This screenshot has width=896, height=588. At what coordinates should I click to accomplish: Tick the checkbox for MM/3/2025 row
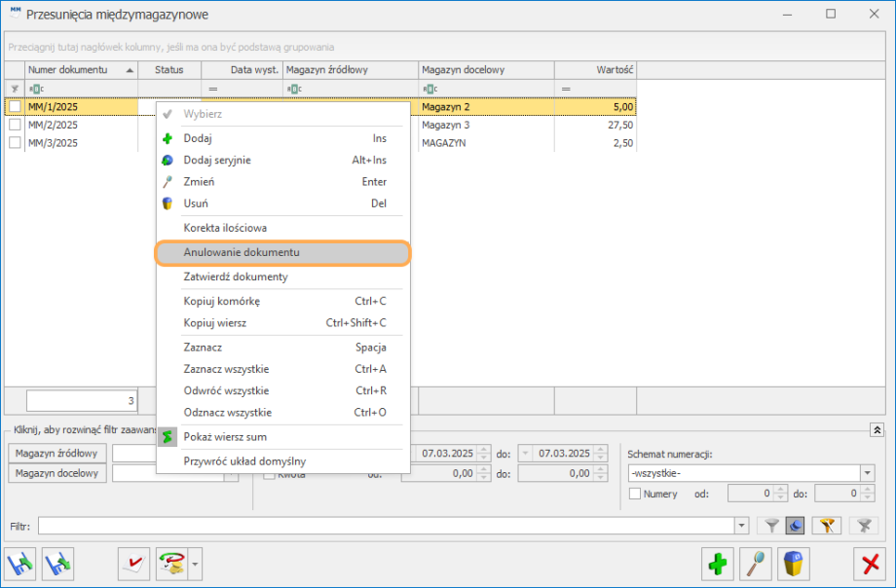(x=15, y=143)
